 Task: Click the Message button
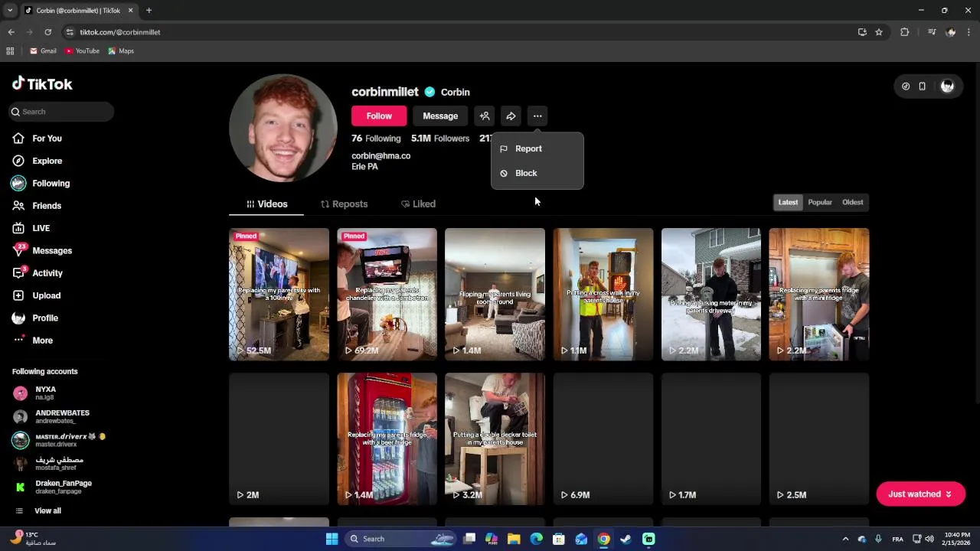click(x=440, y=116)
